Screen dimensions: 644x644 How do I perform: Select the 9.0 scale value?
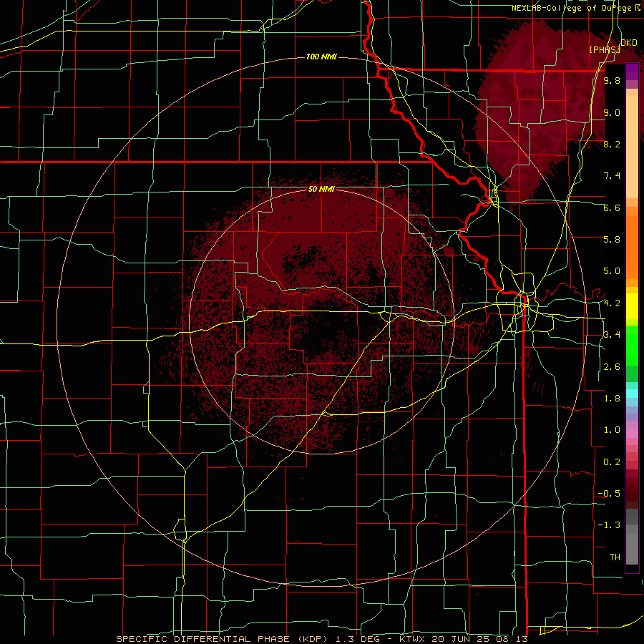pos(612,112)
